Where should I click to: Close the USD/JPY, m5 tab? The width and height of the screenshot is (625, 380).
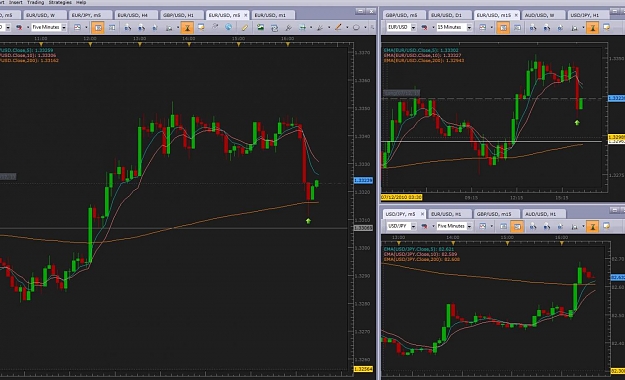422,214
